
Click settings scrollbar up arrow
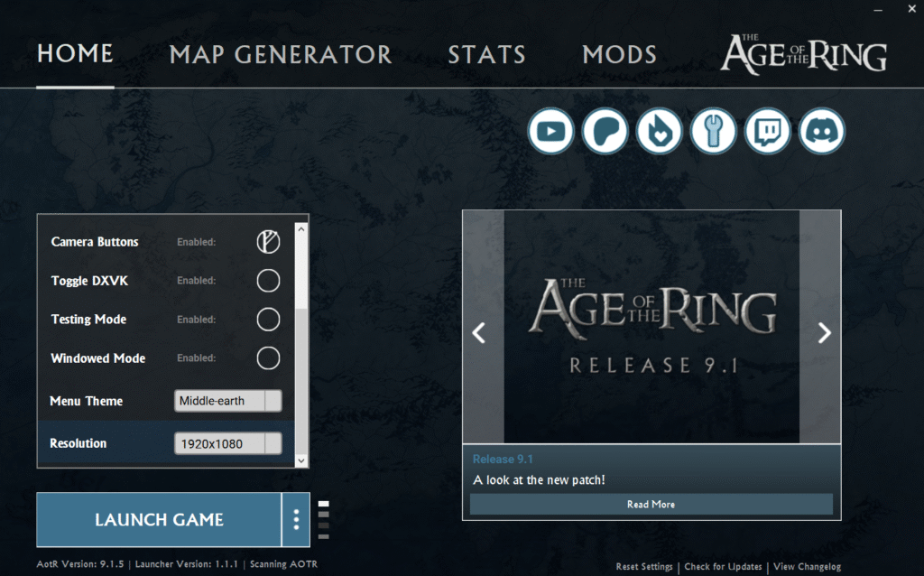click(x=301, y=228)
